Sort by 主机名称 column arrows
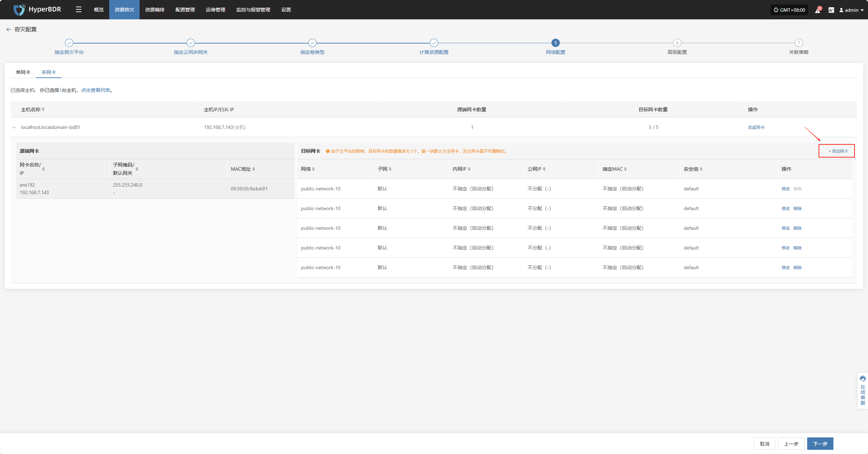 [43, 110]
